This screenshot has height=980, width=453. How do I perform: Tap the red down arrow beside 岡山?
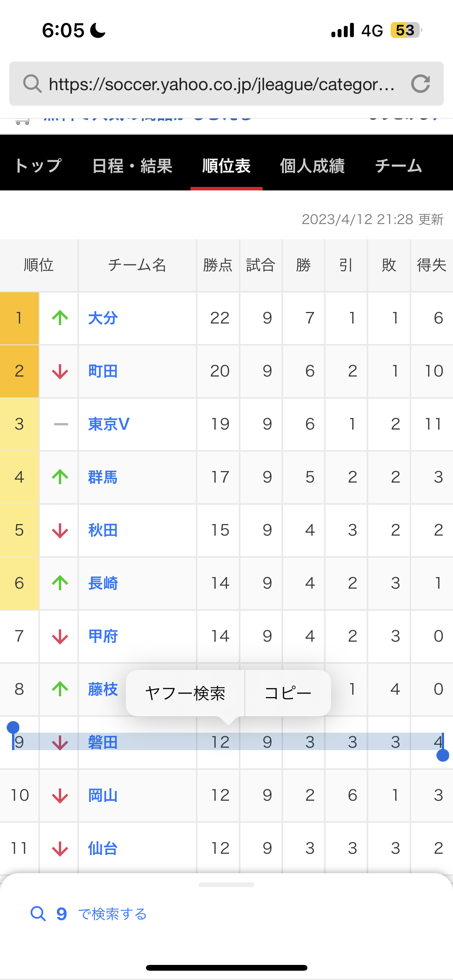pos(60,796)
